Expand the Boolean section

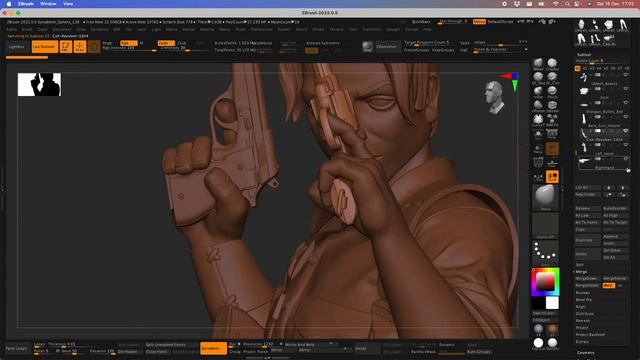(582, 293)
